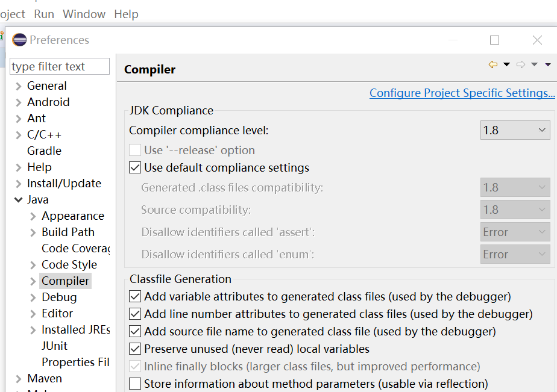Close the Preferences dialog
Viewport: 557px width, 392px height.
click(538, 40)
